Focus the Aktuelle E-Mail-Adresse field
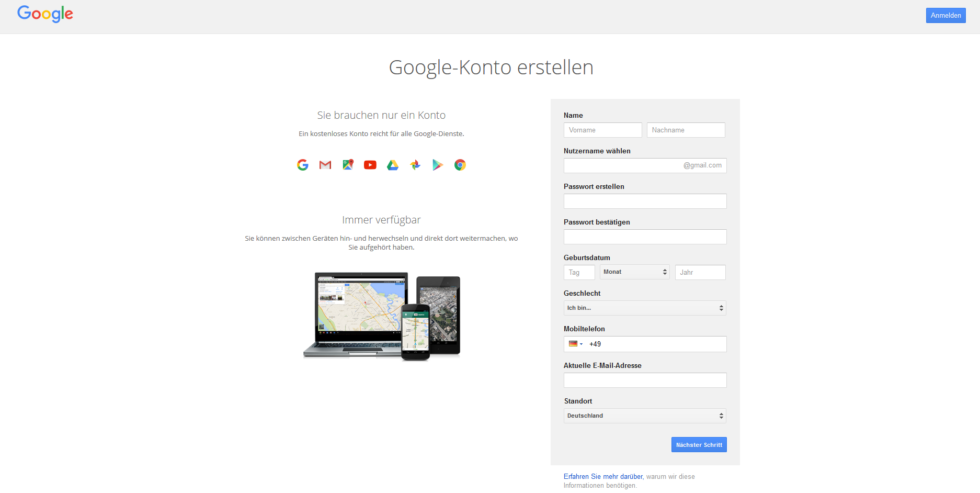Screen dimensions: 980x493 pyautogui.click(x=645, y=380)
